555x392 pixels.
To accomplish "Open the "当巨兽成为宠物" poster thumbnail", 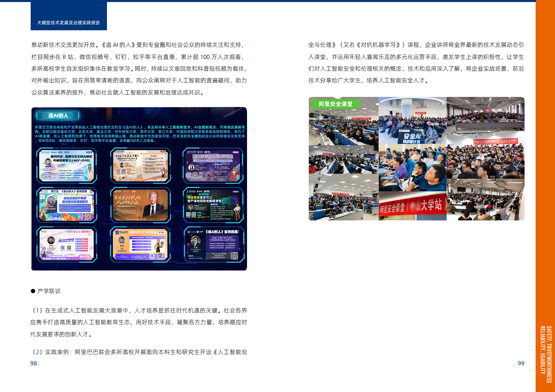I will (x=213, y=166).
